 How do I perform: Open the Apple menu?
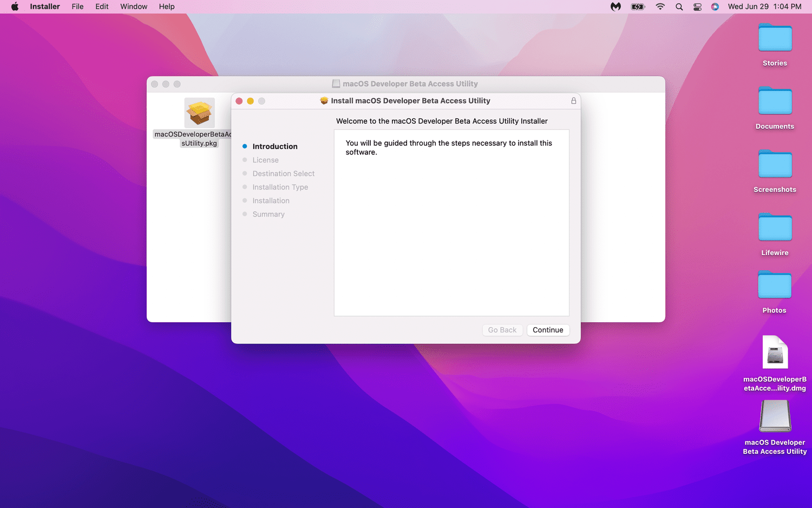point(15,6)
